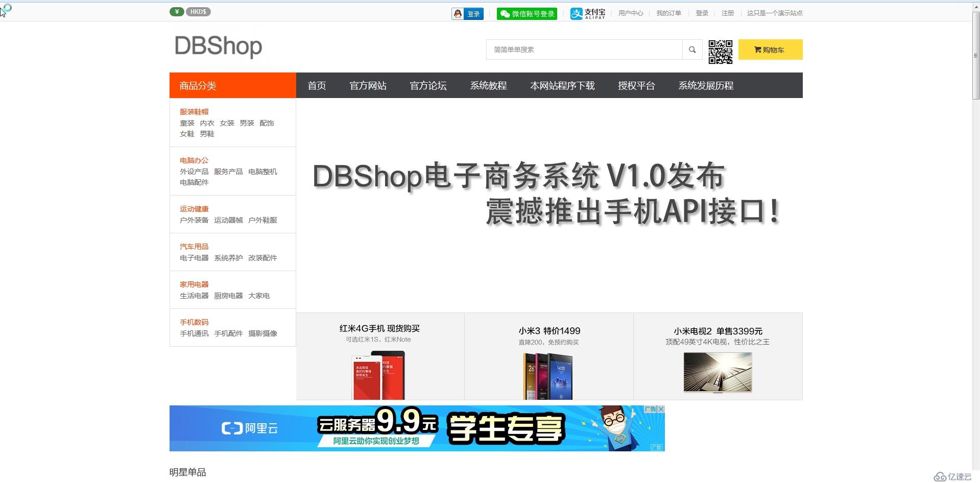Click the 注册 register link
Screen dimensions: 980x483
(728, 13)
